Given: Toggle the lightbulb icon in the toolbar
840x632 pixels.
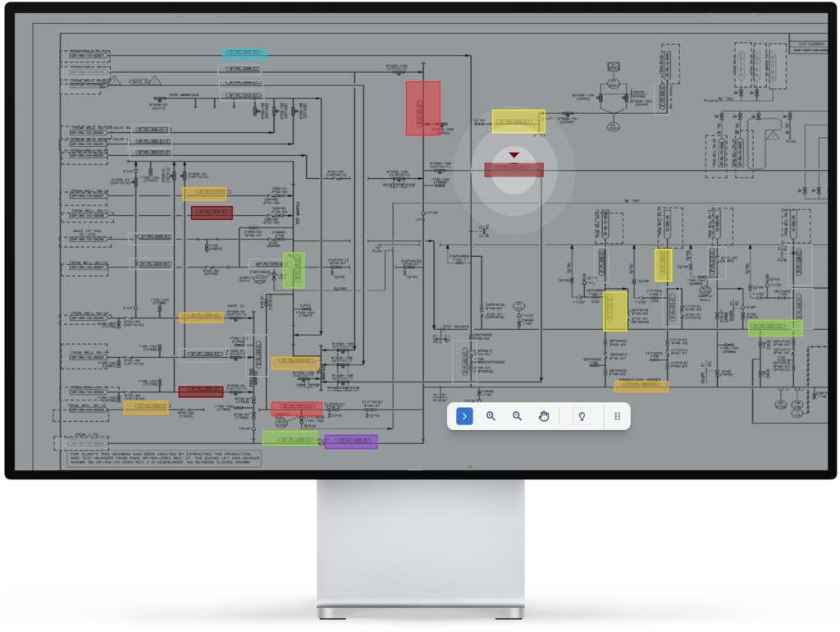Looking at the screenshot, I should [582, 416].
